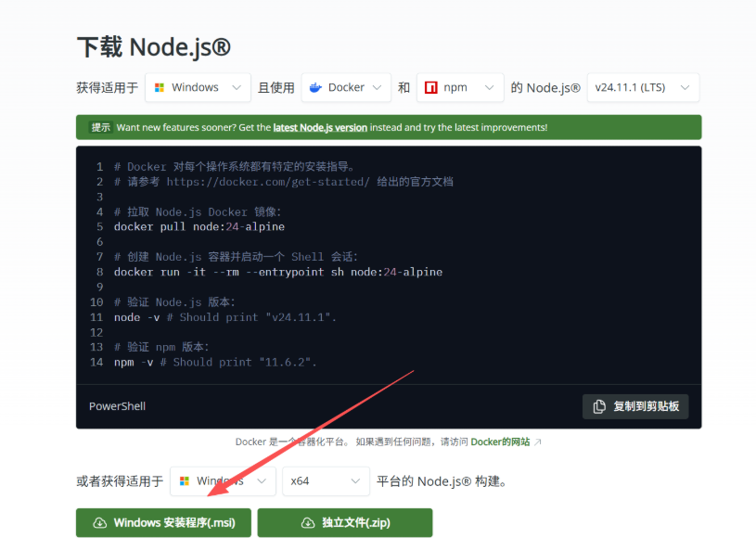Click the https://docker.com/get-started/ comment line
Image resolution: width=756 pixels, height=538 pixels.
(x=284, y=182)
